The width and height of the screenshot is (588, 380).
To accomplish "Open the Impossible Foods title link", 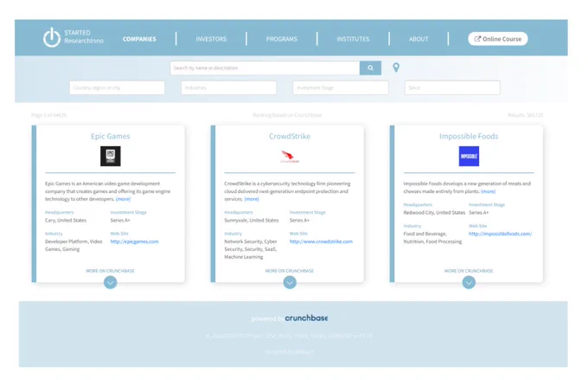I will [469, 136].
